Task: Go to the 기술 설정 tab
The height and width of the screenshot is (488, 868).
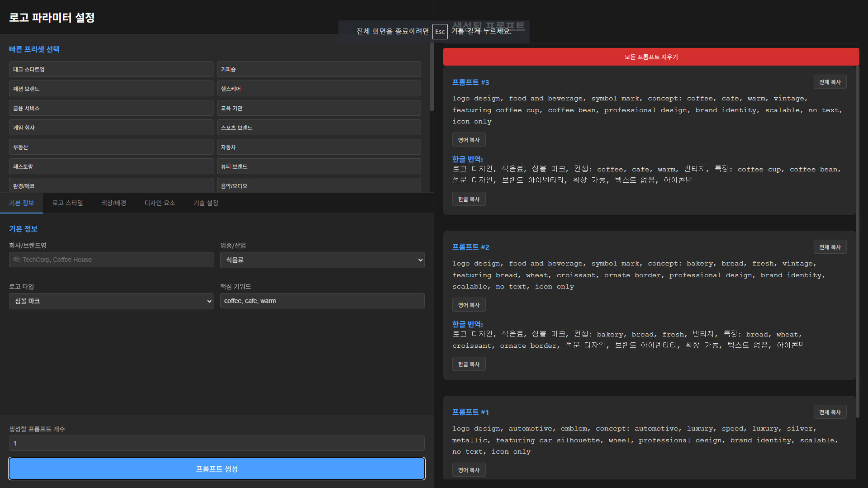Action: click(206, 203)
